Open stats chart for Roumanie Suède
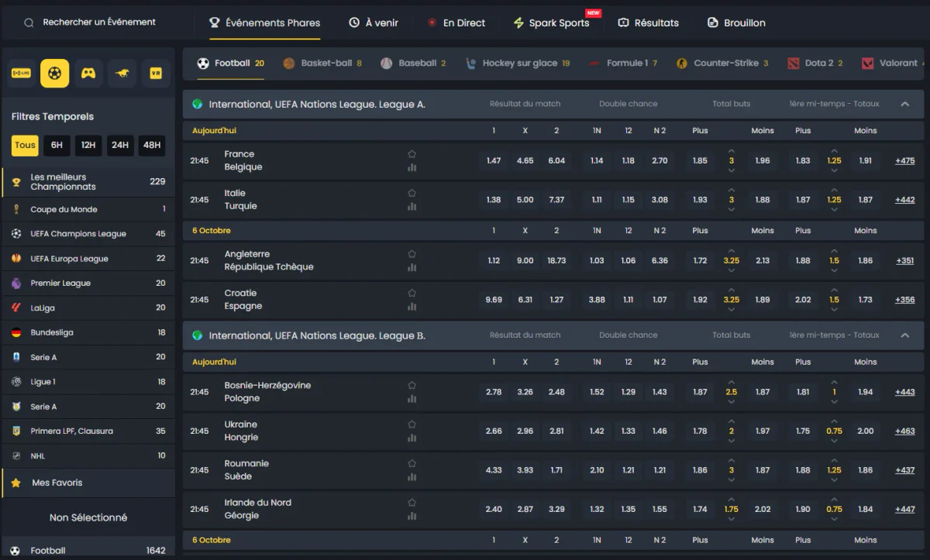Screen dimensions: 930x560 click(x=412, y=477)
